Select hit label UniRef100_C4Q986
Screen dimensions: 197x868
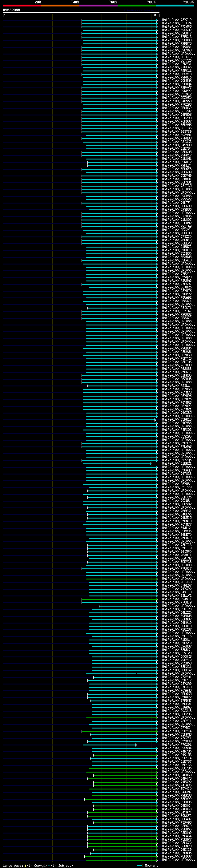pyautogui.click(x=177, y=423)
